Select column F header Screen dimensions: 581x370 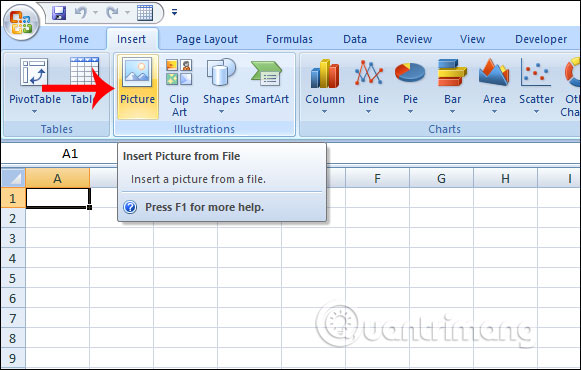tap(377, 179)
